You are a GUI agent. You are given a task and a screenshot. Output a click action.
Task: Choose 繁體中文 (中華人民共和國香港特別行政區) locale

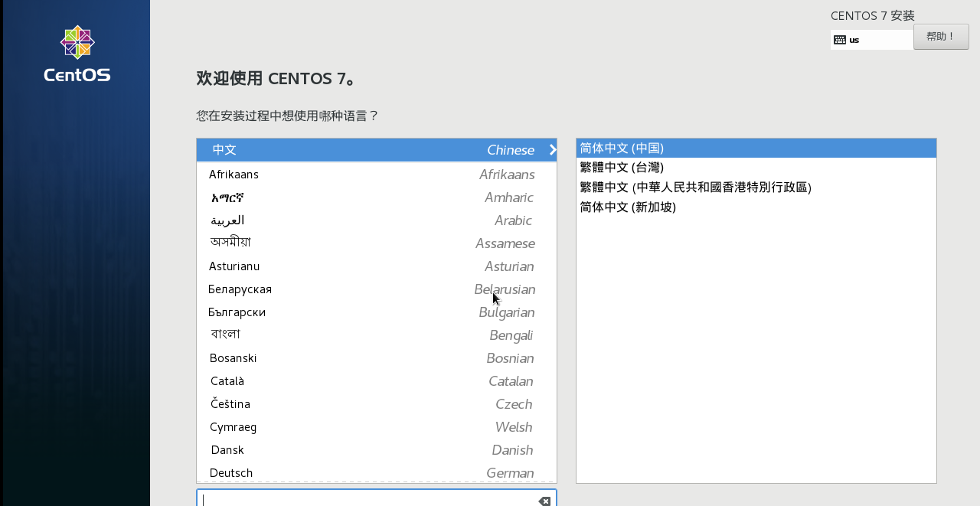click(x=756, y=188)
